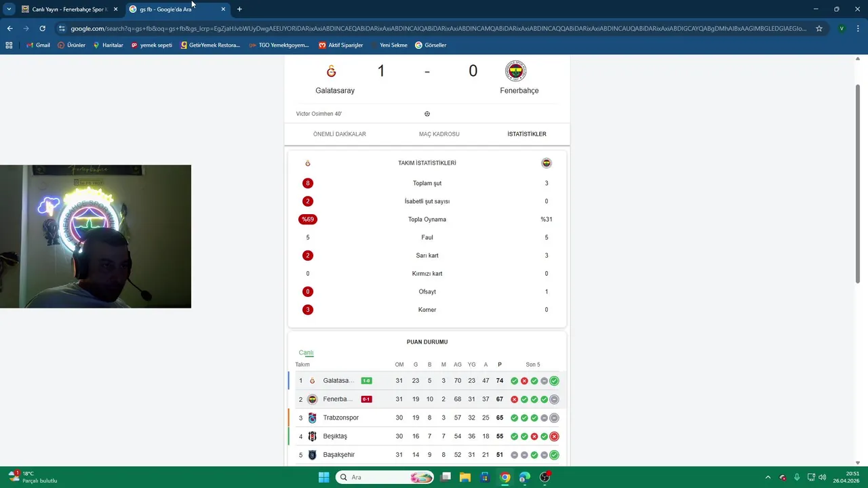This screenshot has width=868, height=488.
Task: Click the Fenerbahçe team name link
Action: click(x=519, y=91)
